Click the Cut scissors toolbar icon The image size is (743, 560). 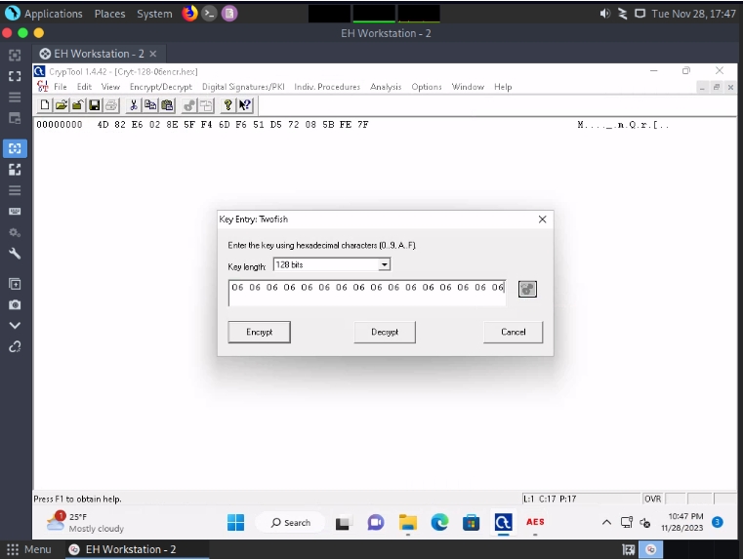tap(134, 105)
